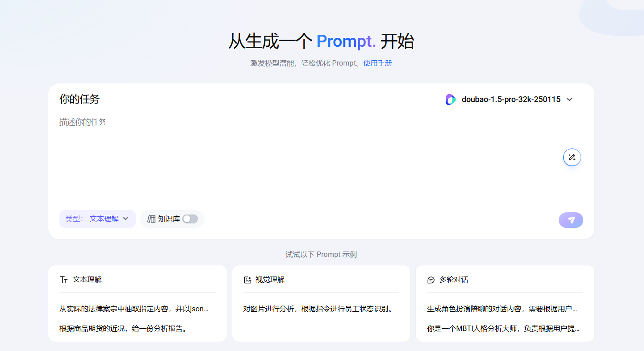Choose example 生成角色扮演陪聊的对话内容
This screenshot has height=351, width=644.
(502, 309)
